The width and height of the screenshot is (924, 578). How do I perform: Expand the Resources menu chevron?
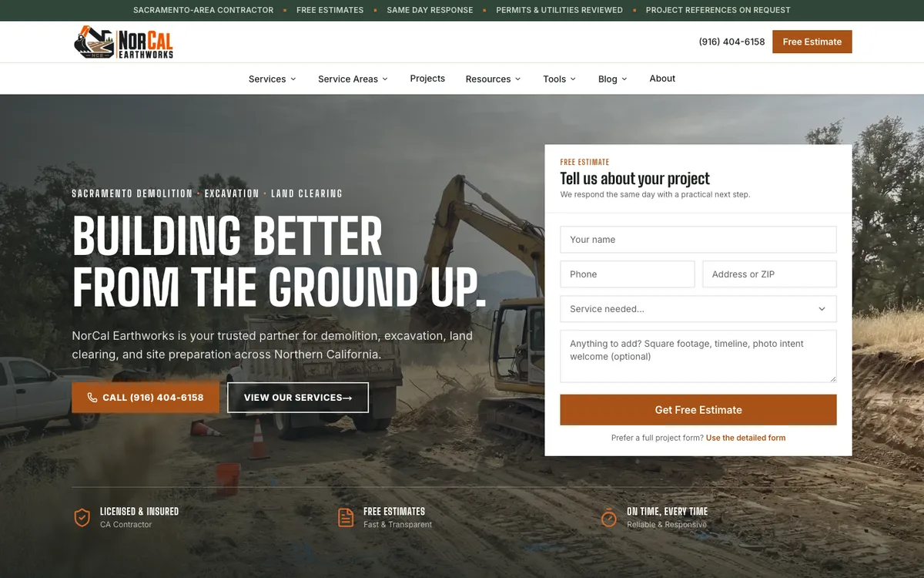518,79
